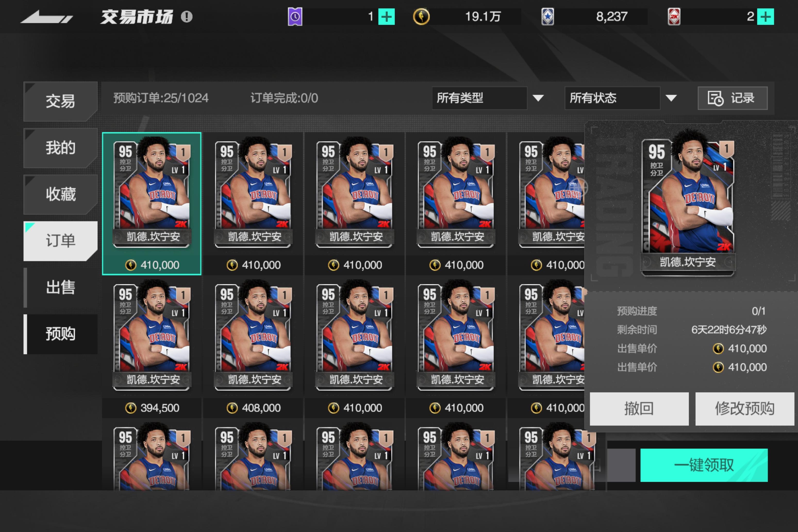
Task: Open the 所有状态 dropdown arrow
Action: 671,98
